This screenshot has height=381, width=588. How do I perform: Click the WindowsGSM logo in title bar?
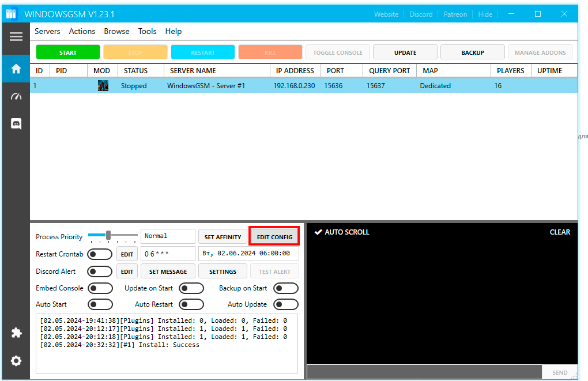click(11, 14)
